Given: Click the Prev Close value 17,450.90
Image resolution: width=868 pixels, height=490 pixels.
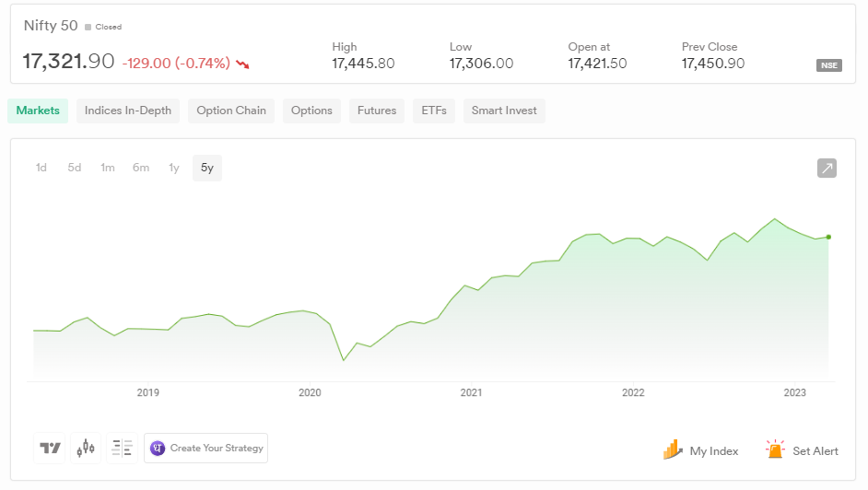Looking at the screenshot, I should (x=713, y=64).
